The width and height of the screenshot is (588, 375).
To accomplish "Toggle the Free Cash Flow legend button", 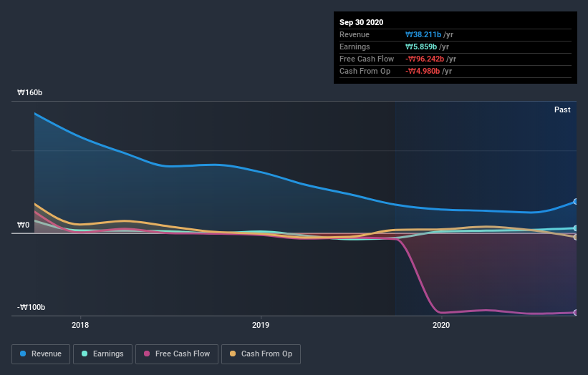I will coord(177,354).
